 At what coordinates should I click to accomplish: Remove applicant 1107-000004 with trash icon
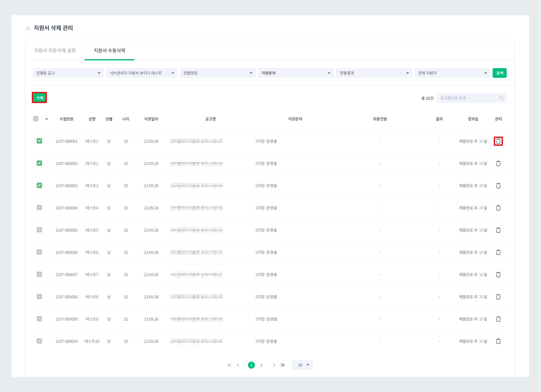(x=498, y=208)
